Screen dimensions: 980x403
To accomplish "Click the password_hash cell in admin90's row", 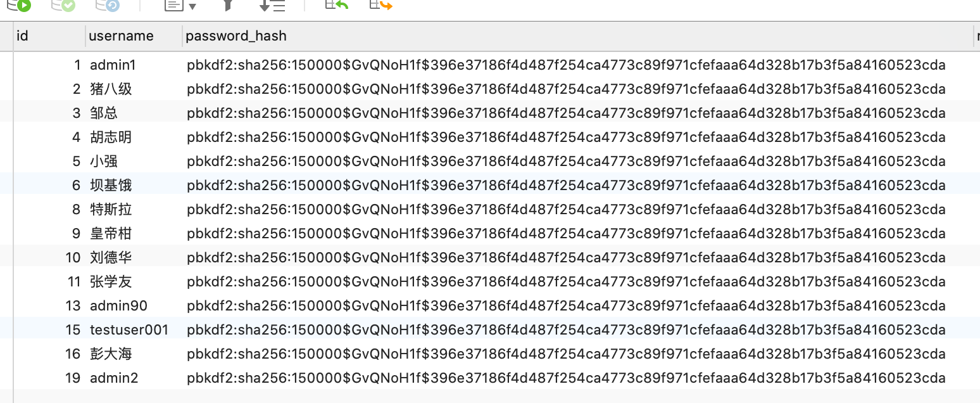I will point(578,305).
